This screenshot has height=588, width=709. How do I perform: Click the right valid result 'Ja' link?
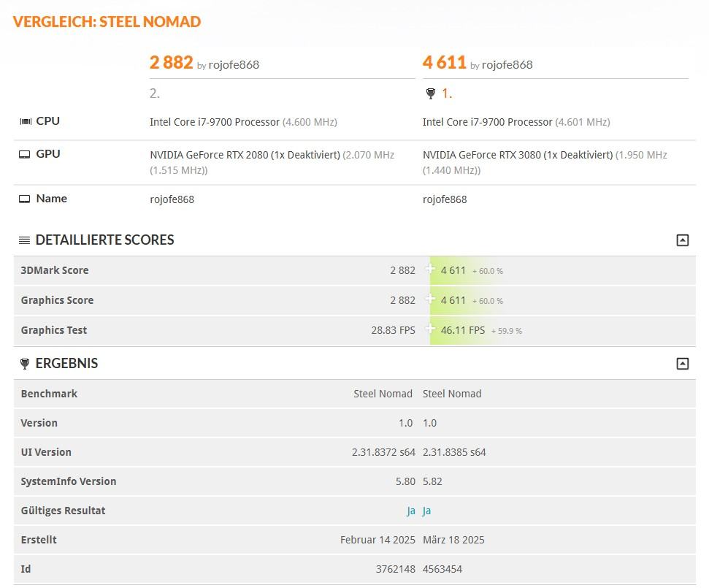point(427,511)
